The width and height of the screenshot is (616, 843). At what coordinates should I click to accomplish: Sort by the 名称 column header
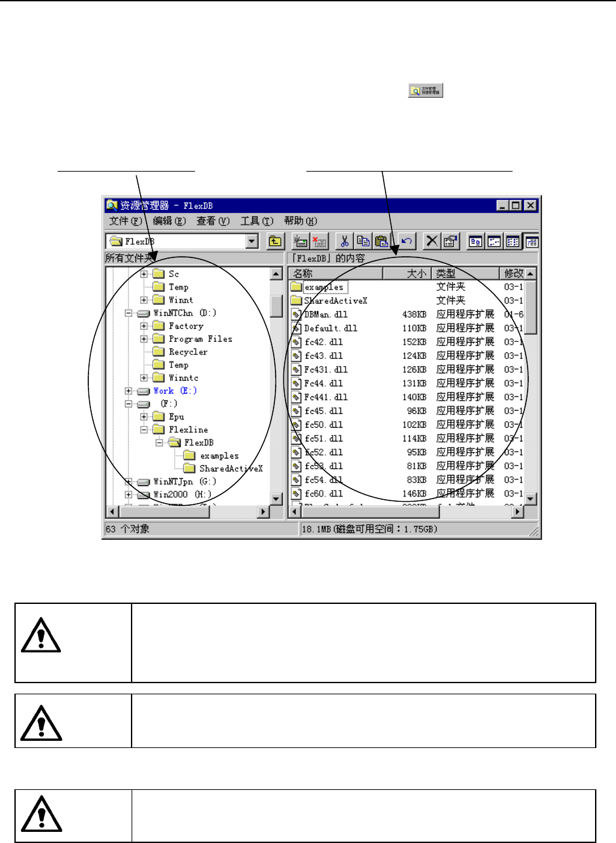click(x=335, y=273)
